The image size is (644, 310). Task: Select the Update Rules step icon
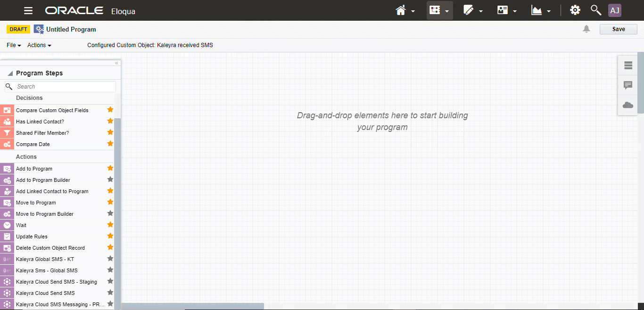point(7,237)
